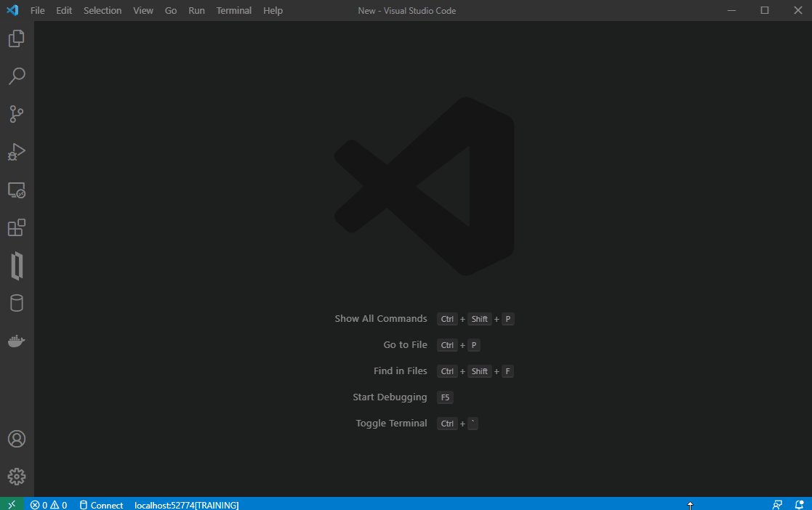Image resolution: width=812 pixels, height=510 pixels.
Task: Open the File menu
Action: [x=38, y=11]
